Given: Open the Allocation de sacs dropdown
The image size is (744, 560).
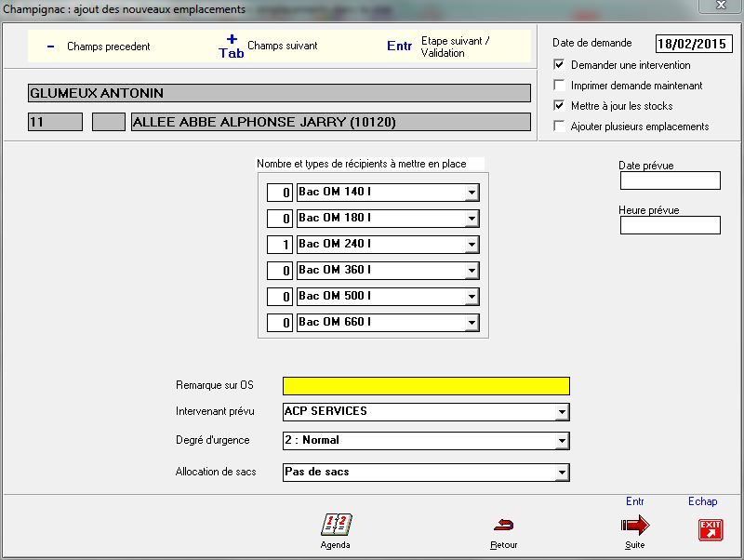Looking at the screenshot, I should (561, 473).
